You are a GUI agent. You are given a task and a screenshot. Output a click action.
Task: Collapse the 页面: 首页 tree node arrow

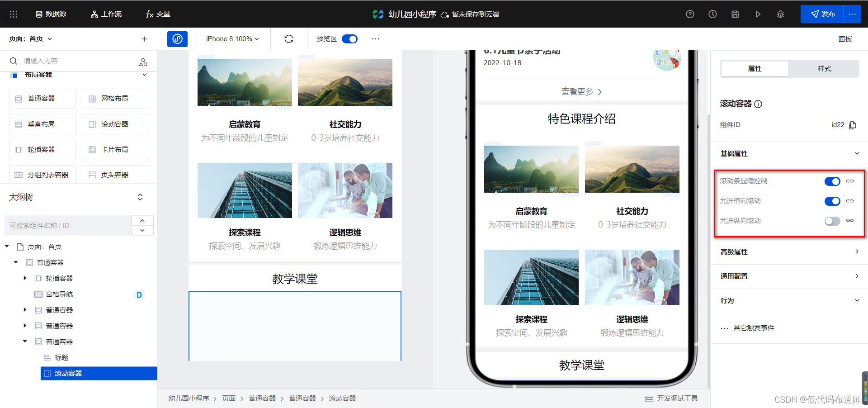7,247
